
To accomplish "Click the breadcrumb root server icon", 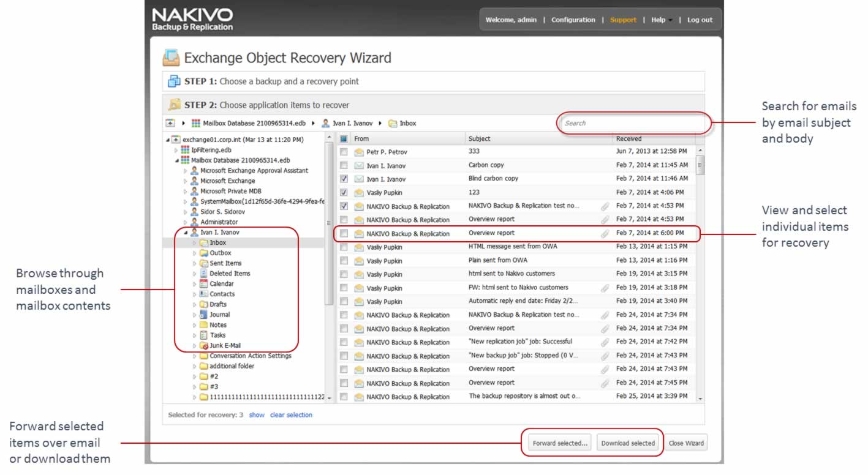I will pos(171,123).
